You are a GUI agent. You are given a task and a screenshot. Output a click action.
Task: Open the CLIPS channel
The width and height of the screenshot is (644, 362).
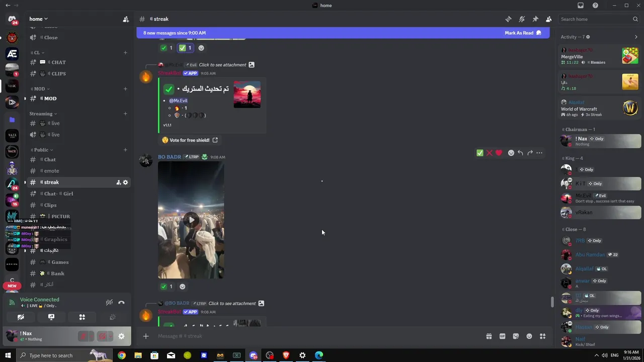click(78, 73)
